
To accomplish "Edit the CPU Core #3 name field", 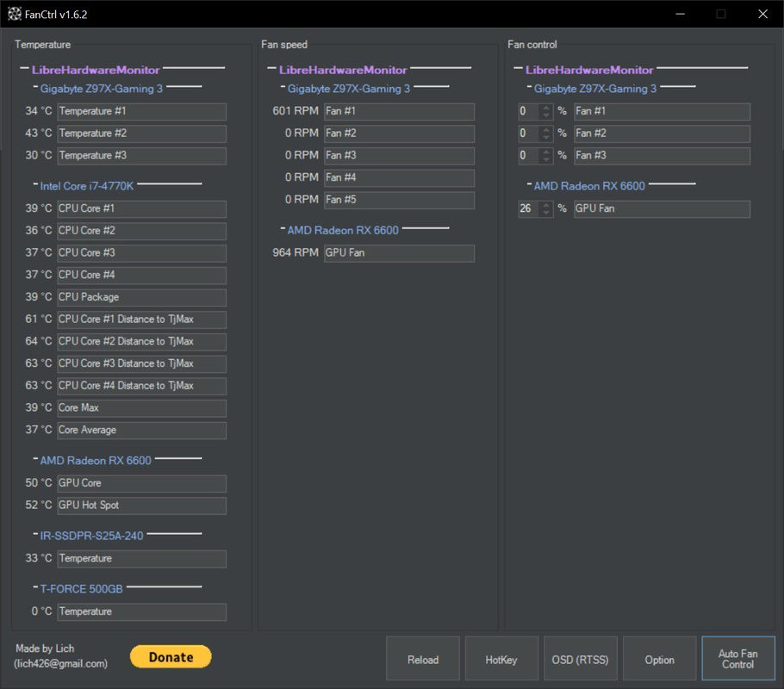I will point(141,253).
